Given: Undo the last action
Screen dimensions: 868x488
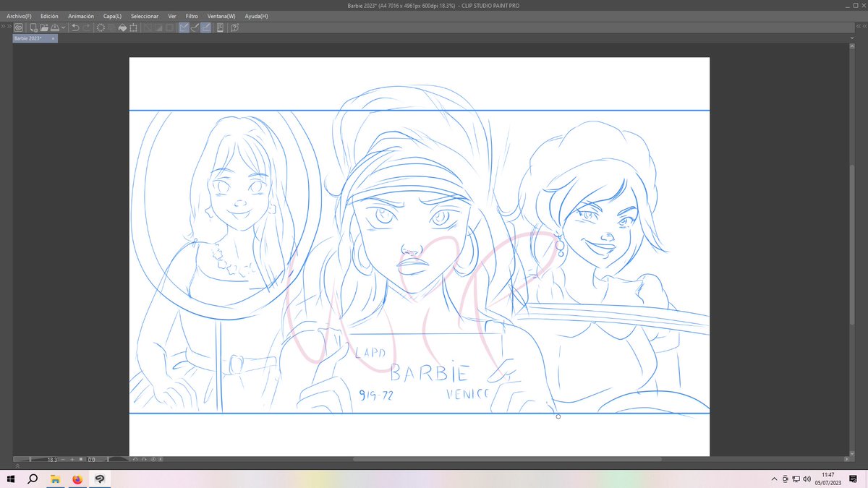Looking at the screenshot, I should [x=75, y=27].
